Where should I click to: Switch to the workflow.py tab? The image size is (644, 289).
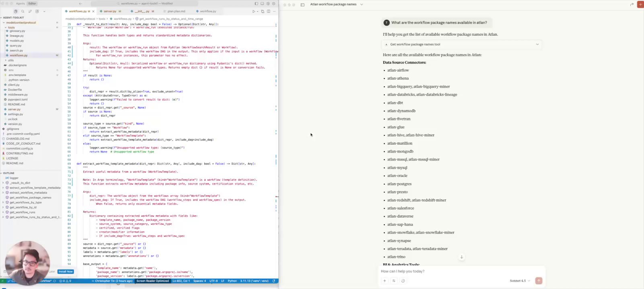pos(208,11)
